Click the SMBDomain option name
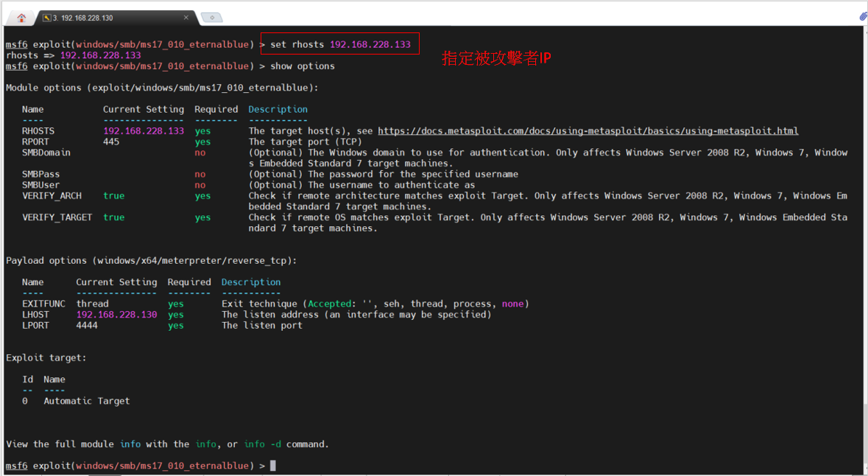This screenshot has width=868, height=476. pyautogui.click(x=46, y=153)
